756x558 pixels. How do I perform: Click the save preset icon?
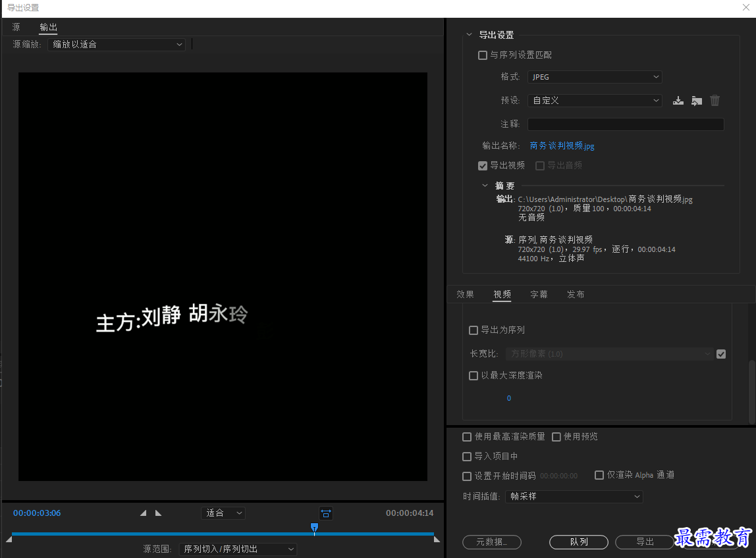678,101
